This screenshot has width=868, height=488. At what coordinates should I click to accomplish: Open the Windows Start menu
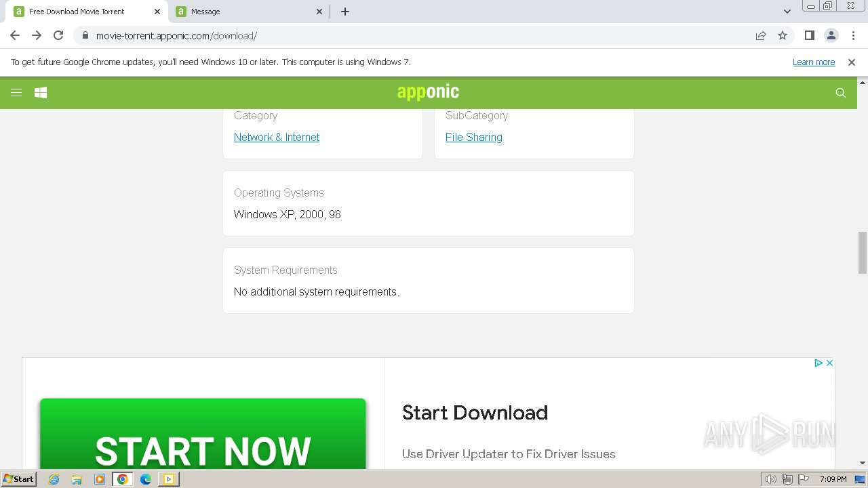(18, 479)
